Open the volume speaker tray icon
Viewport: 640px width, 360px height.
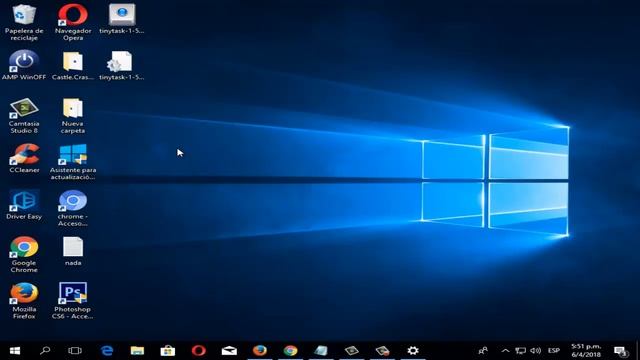(x=536, y=351)
